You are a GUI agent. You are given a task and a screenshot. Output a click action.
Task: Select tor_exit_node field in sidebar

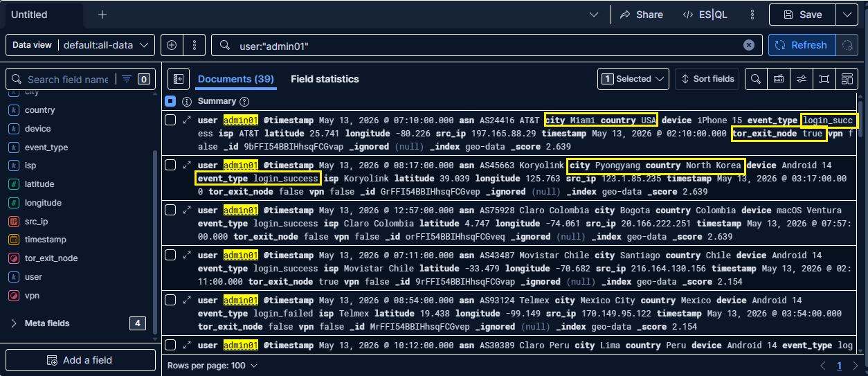51,258
